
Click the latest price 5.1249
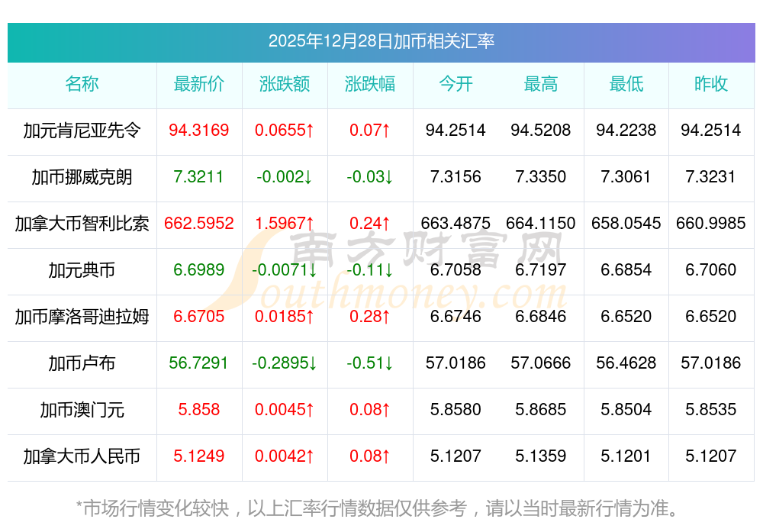pyautogui.click(x=199, y=456)
